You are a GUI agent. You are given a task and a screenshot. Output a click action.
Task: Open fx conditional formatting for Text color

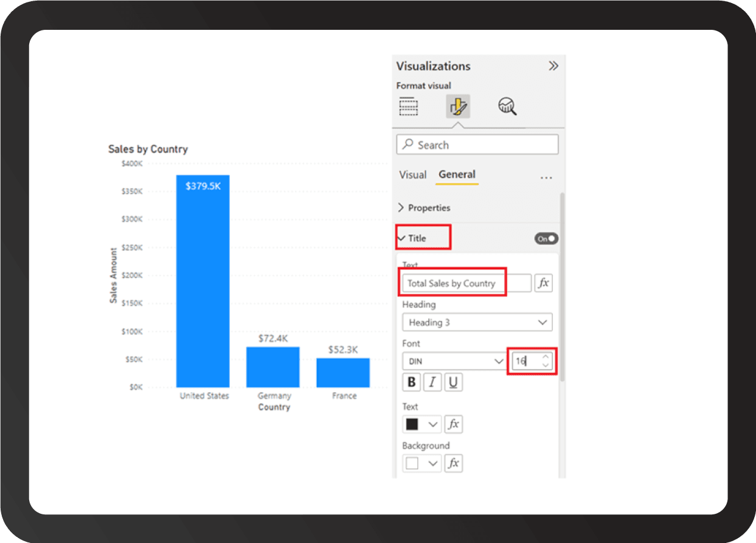[453, 424]
